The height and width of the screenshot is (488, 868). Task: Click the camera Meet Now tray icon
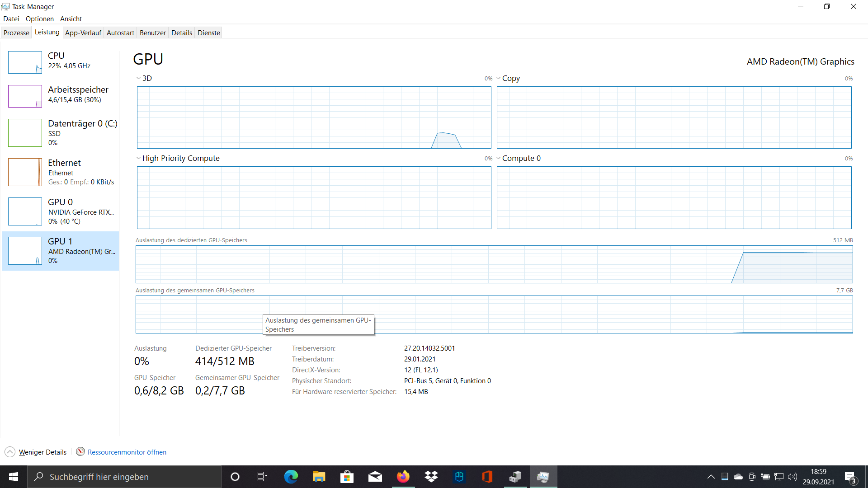pyautogui.click(x=752, y=477)
